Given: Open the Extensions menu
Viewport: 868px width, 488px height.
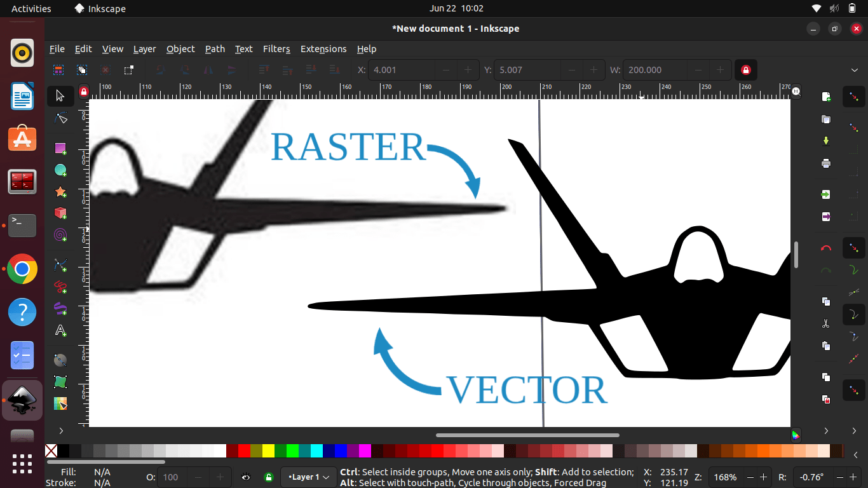Looking at the screenshot, I should pyautogui.click(x=323, y=49).
